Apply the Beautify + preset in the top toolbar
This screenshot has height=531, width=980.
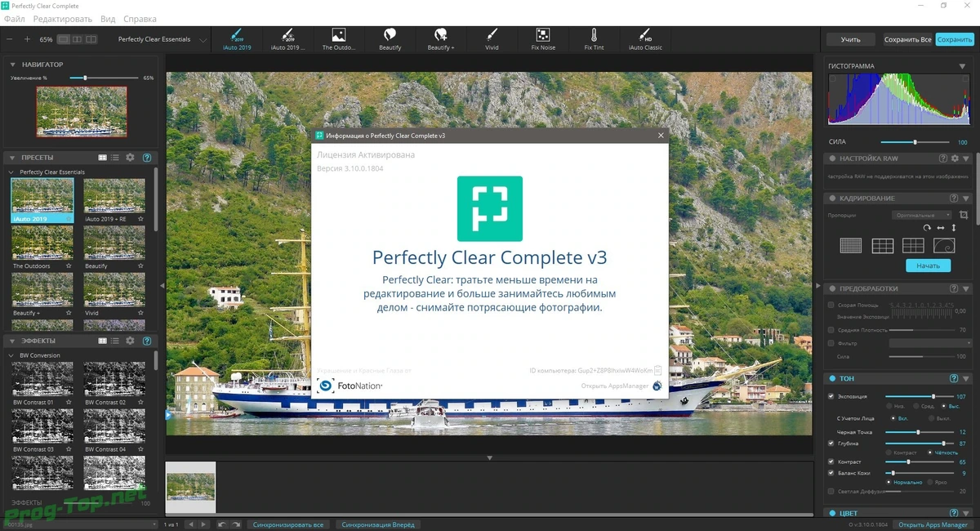[441, 38]
